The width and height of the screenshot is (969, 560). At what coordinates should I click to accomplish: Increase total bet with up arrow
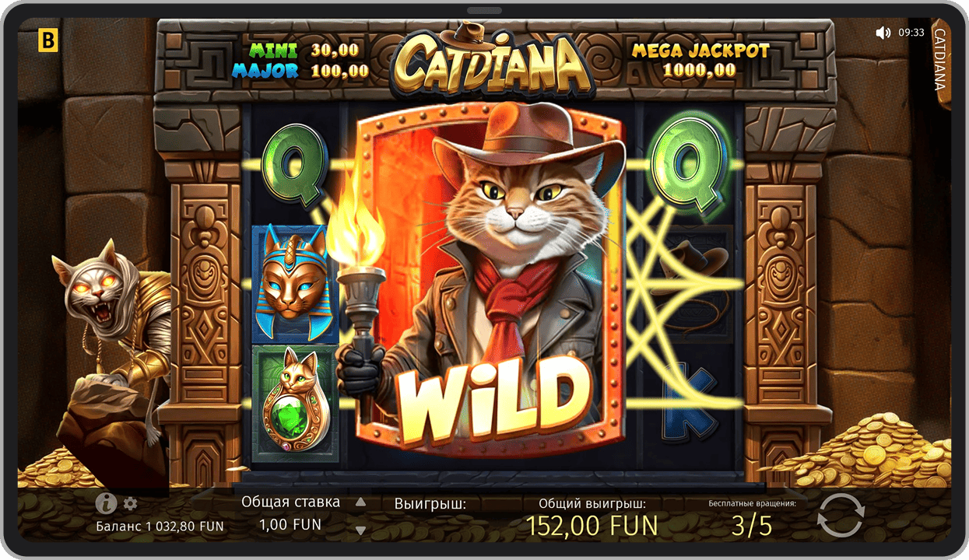pyautogui.click(x=360, y=502)
